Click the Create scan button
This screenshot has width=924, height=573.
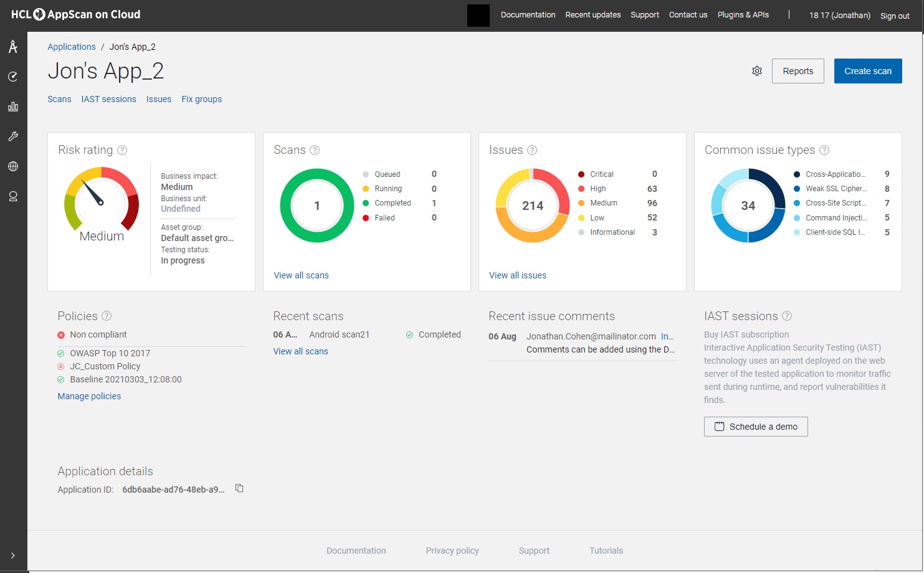click(867, 71)
